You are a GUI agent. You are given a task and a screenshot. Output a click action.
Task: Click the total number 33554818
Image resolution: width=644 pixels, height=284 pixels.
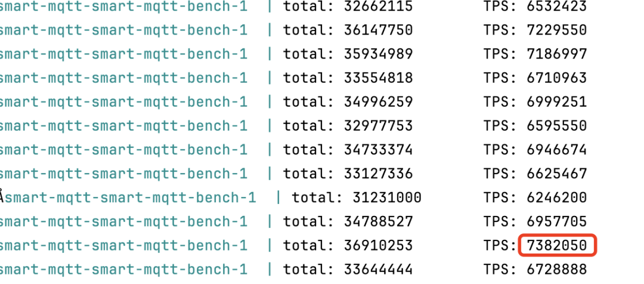378,78
